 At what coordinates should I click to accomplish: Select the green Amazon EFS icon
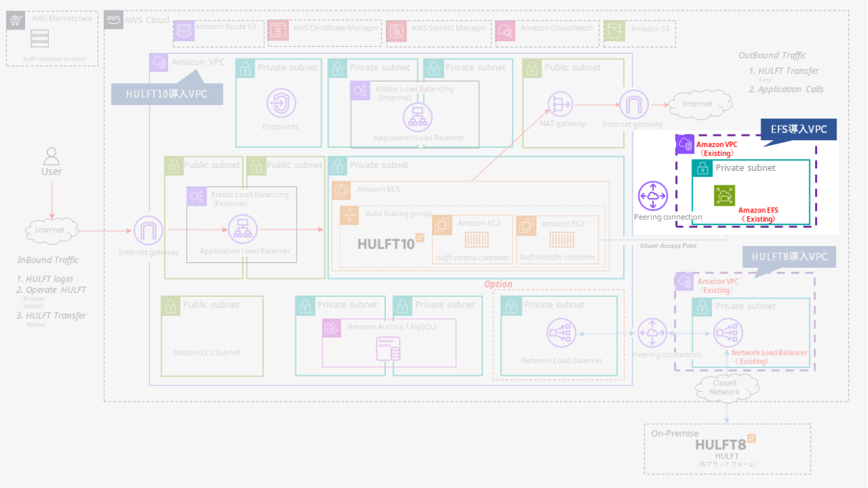pyautogui.click(x=724, y=195)
